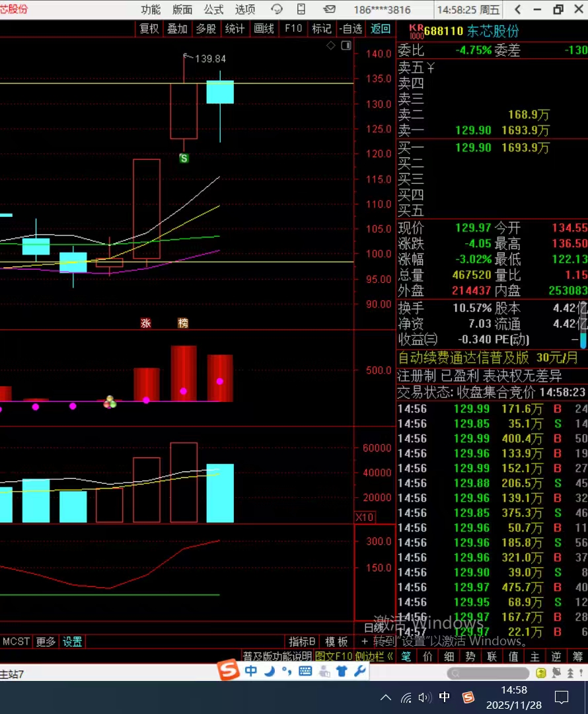This screenshot has height=714, width=588.
Task: Expand the system tray hidden icons chevron
Action: 385,697
